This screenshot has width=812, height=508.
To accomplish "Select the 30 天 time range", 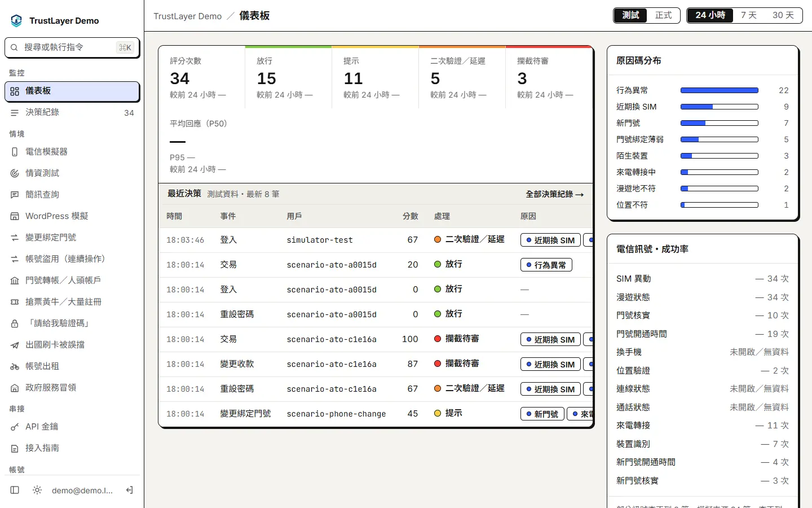I will [x=783, y=15].
